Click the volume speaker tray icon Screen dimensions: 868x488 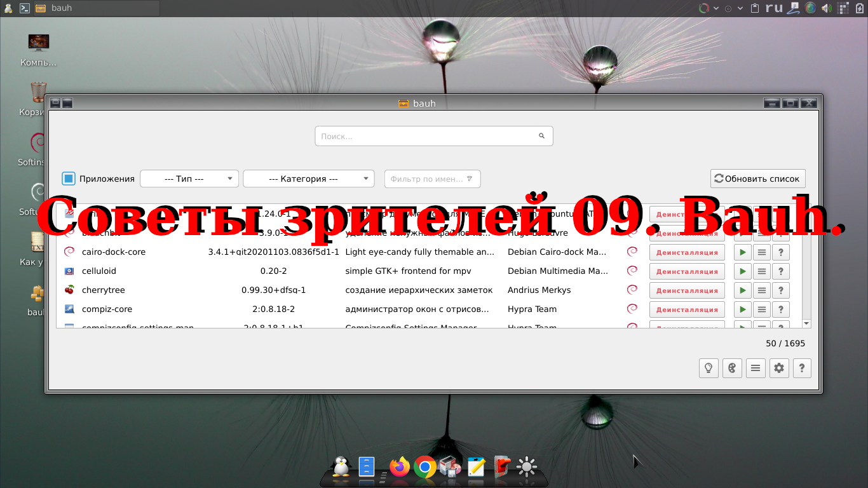tap(827, 8)
